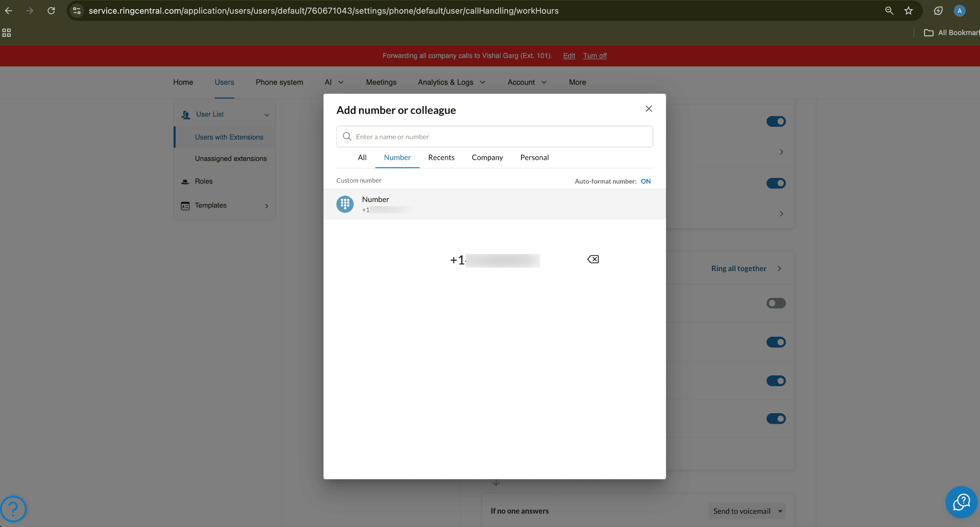Open the Roles section
This screenshot has width=980, height=527.
pyautogui.click(x=203, y=181)
